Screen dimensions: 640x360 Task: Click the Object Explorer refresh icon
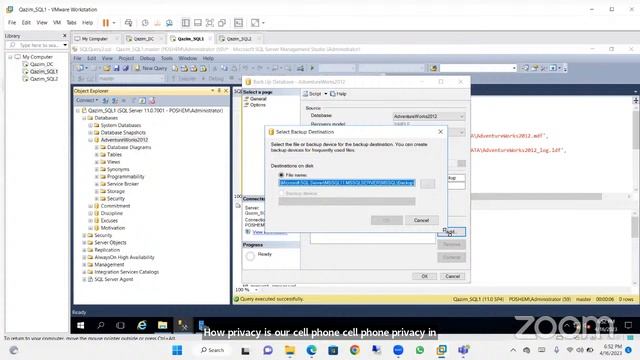pos(142,100)
